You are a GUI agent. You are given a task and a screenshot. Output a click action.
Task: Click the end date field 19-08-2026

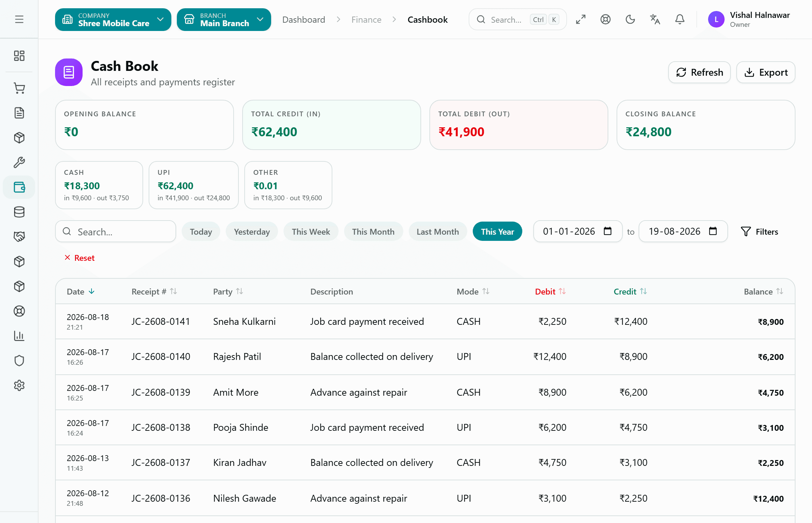click(683, 231)
